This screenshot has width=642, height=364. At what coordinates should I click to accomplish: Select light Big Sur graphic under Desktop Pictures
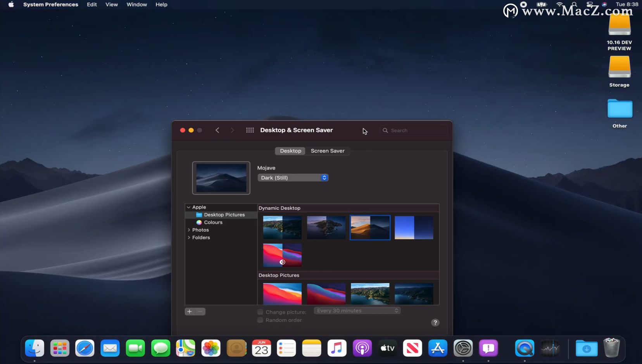coord(282,294)
